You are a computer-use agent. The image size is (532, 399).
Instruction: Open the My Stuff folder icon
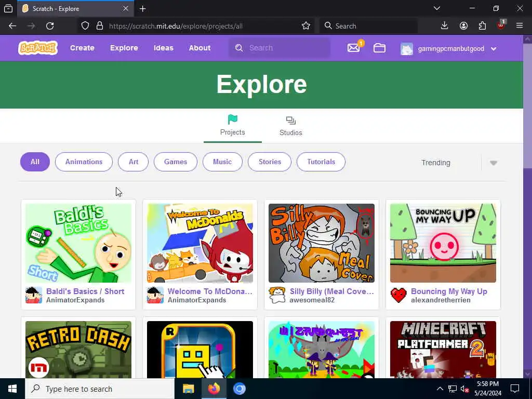coord(379,48)
